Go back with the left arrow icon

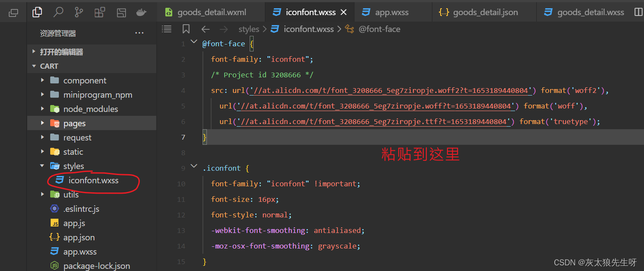point(206,29)
